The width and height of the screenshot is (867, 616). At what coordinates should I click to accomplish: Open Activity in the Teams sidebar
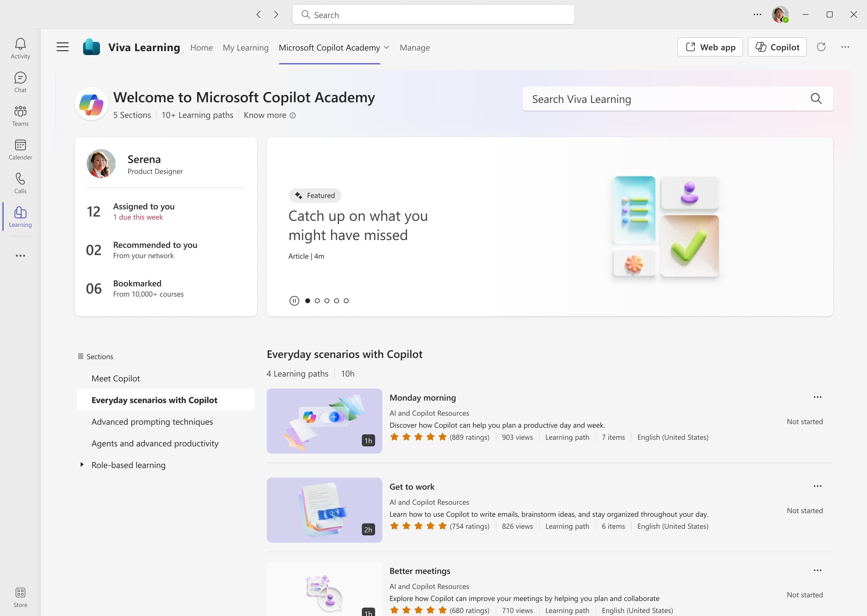point(20,48)
